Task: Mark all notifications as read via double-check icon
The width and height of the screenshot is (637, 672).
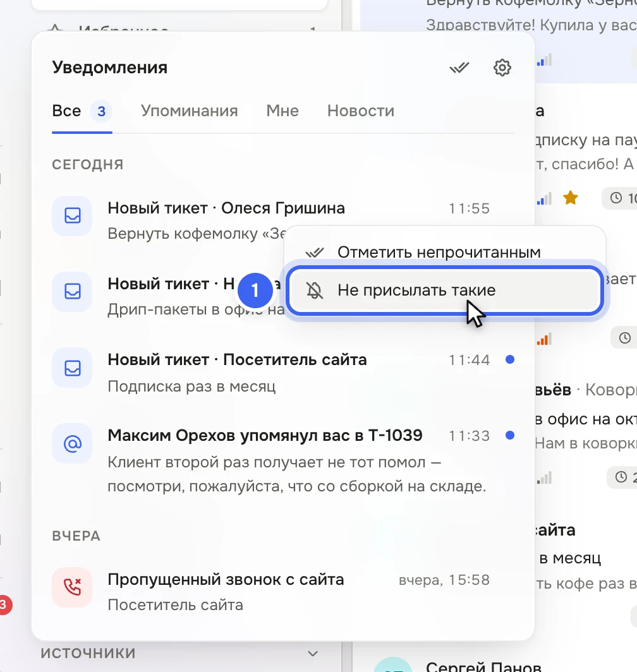Action: tap(459, 68)
